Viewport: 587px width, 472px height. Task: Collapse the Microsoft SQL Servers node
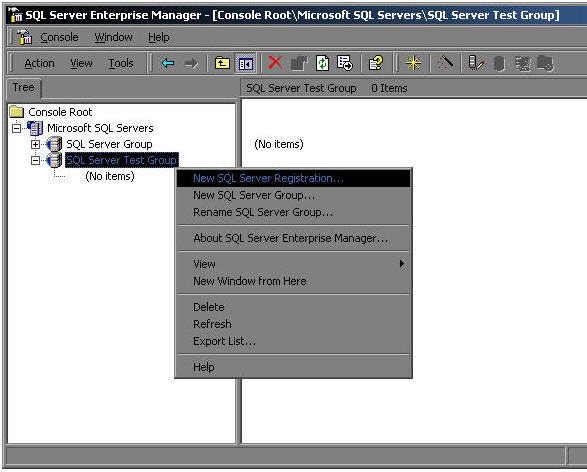tap(16, 128)
